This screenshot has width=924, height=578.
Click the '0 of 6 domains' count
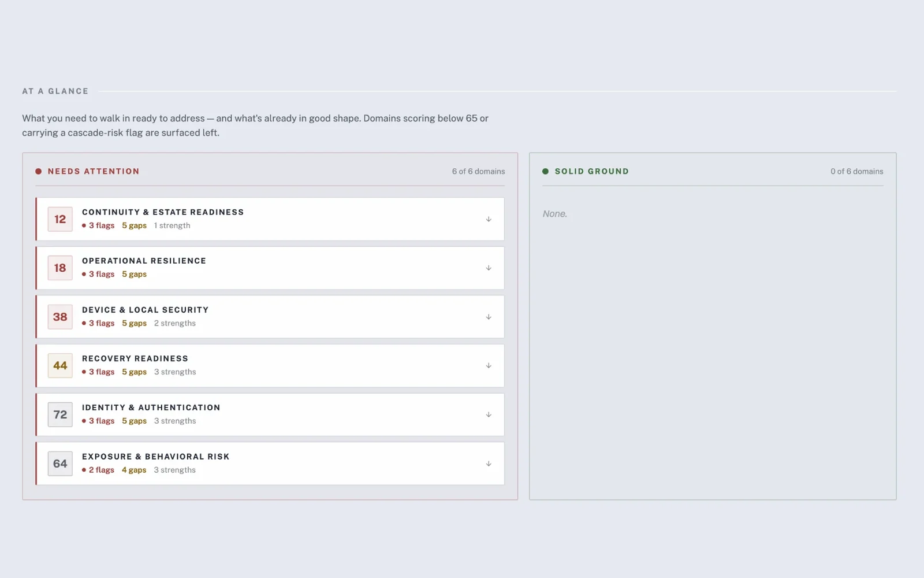coord(857,172)
